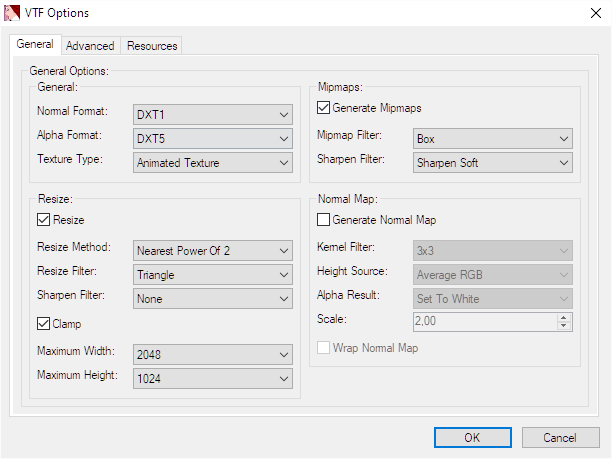Screen dimensions: 612x459
Task: Switch to the Advanced tab
Action: click(90, 46)
